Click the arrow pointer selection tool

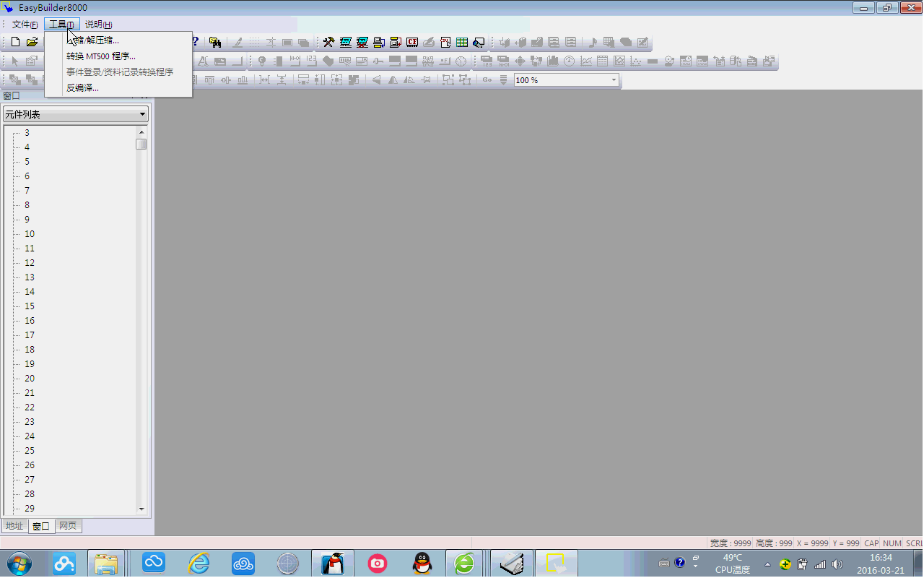point(15,61)
